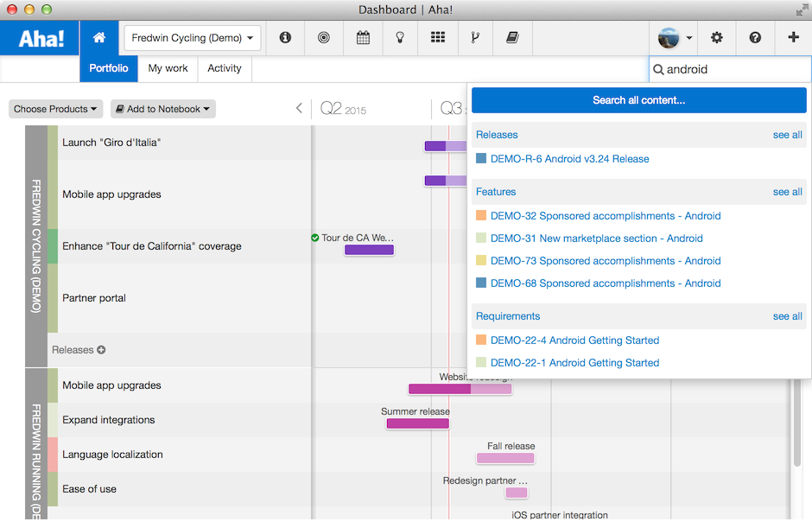Switch to the Portfolio tab
Viewport: 812px width, 528px height.
(x=109, y=68)
